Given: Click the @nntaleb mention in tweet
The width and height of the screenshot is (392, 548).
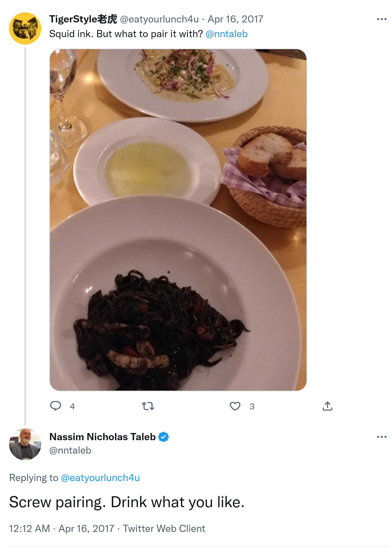Looking at the screenshot, I should coord(226,34).
